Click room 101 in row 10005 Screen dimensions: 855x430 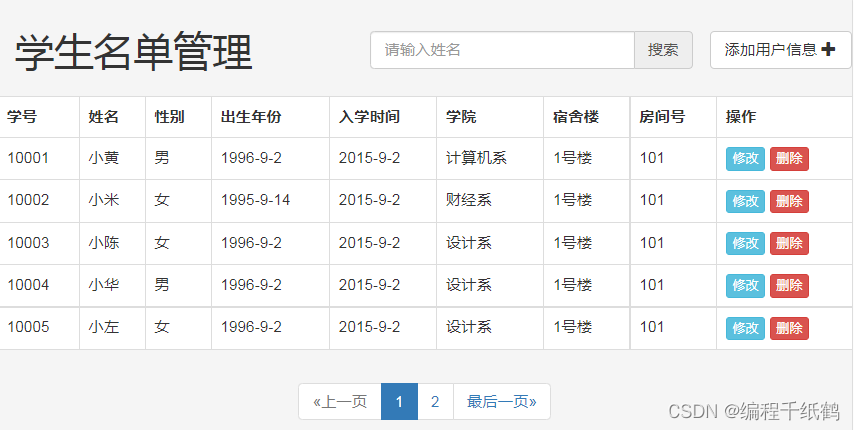point(652,327)
